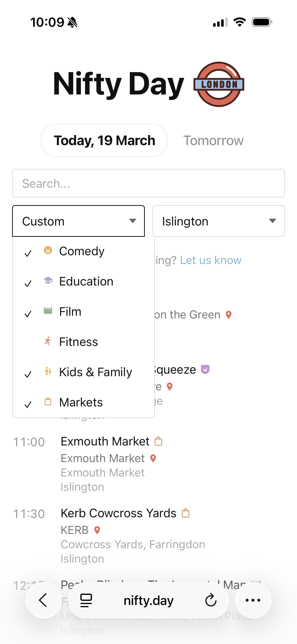Tap the market bag icon after Kerb Cowcross Yards
Screen dimensions: 297x644
point(185,513)
